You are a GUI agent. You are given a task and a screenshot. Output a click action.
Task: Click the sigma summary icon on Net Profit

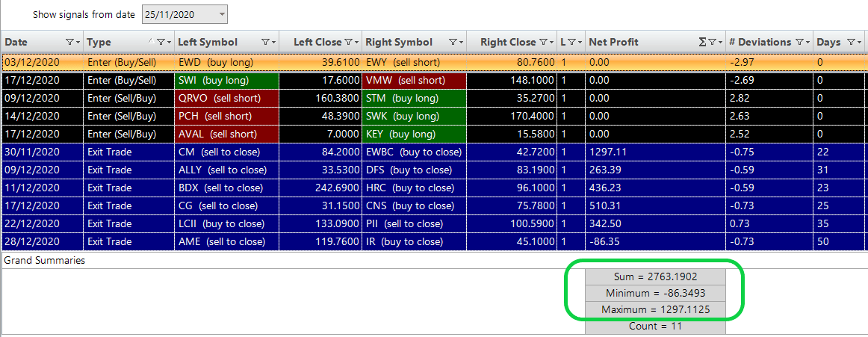tap(702, 42)
